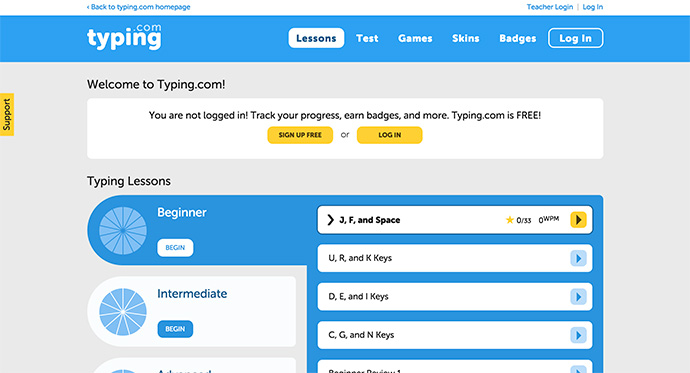Begin the Intermediate course
The image size is (690, 373).
[x=175, y=329]
